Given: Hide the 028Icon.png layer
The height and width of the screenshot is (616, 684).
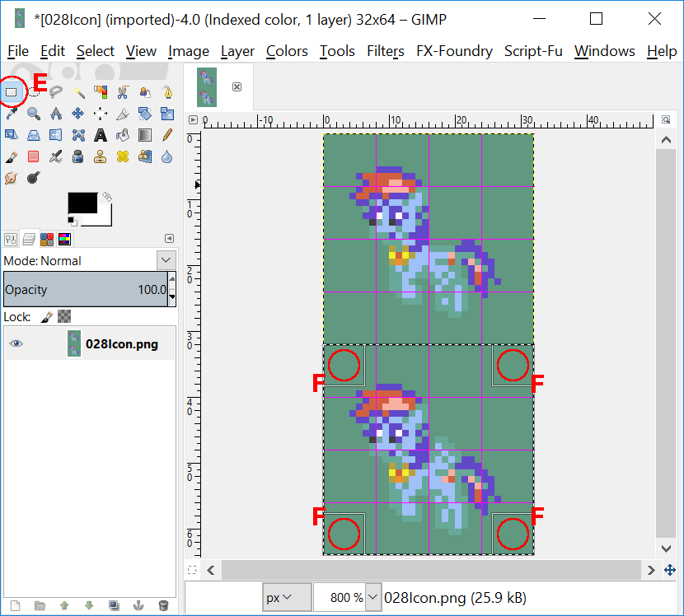Looking at the screenshot, I should [x=16, y=343].
